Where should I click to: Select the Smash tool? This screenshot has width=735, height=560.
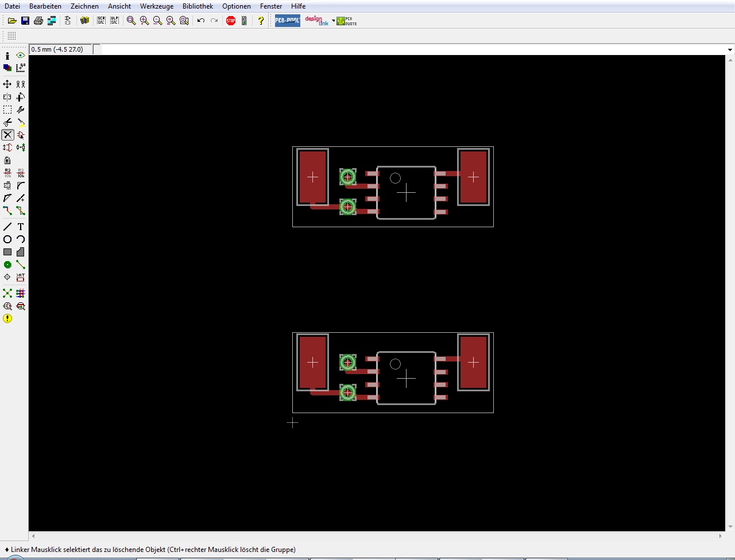pyautogui.click(x=7, y=185)
